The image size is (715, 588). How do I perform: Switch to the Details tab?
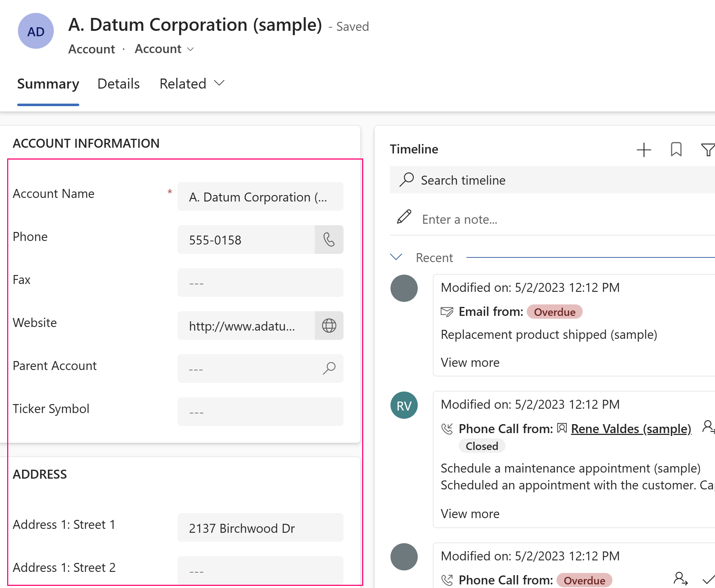pos(118,84)
